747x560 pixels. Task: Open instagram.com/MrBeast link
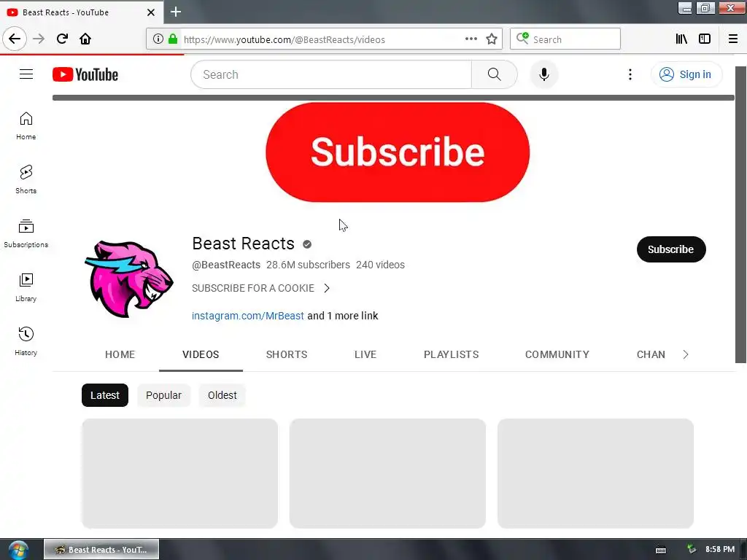(x=248, y=316)
